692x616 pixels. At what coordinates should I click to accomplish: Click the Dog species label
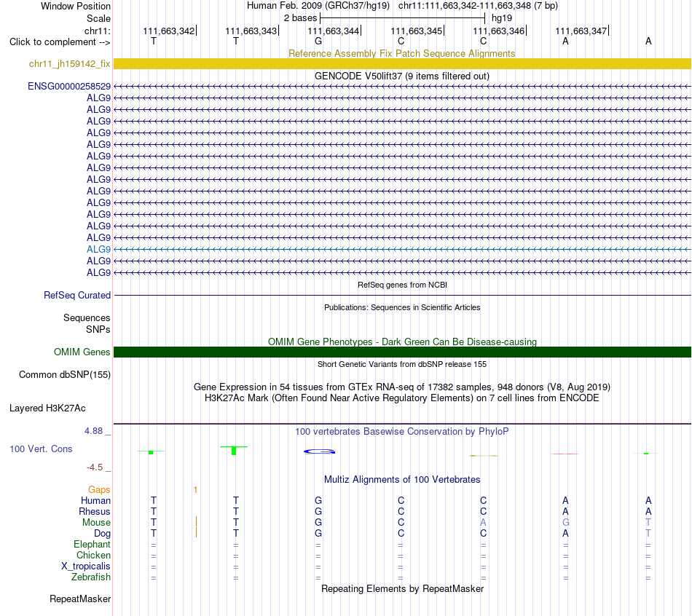pyautogui.click(x=102, y=534)
